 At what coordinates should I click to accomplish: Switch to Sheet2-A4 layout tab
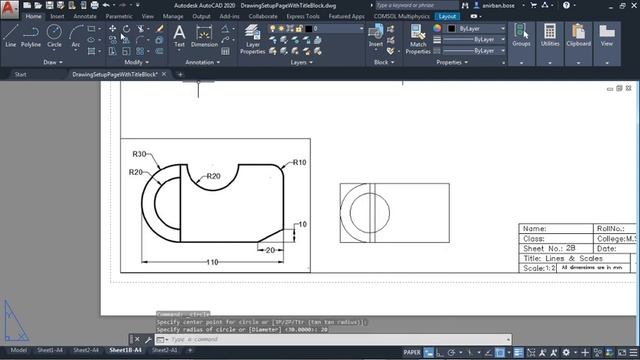(x=86, y=350)
